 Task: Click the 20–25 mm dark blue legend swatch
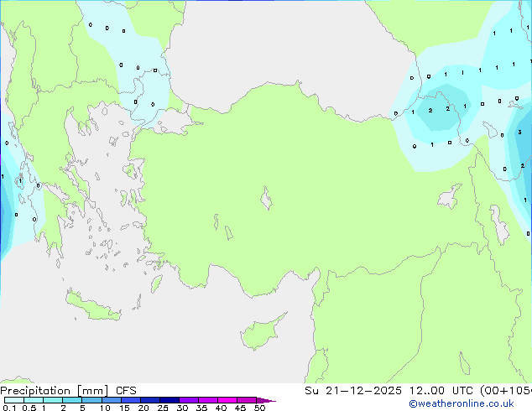click(149, 400)
